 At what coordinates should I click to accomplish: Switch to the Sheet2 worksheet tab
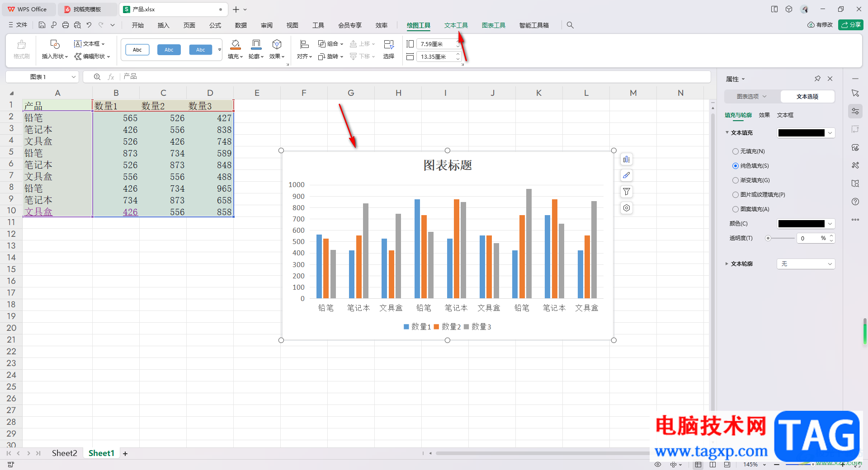65,453
